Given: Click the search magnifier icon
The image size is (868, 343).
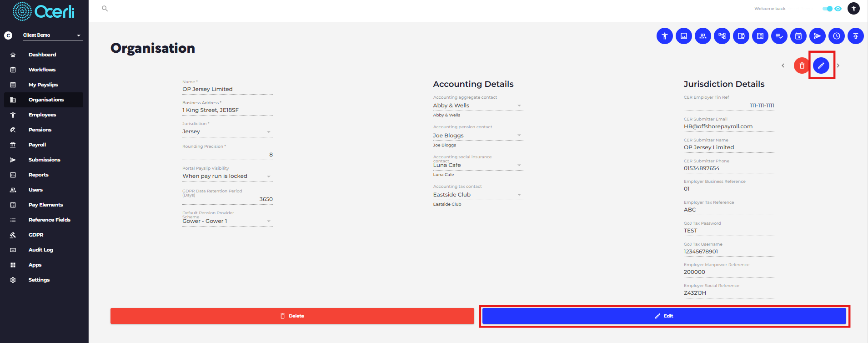Looking at the screenshot, I should [105, 9].
